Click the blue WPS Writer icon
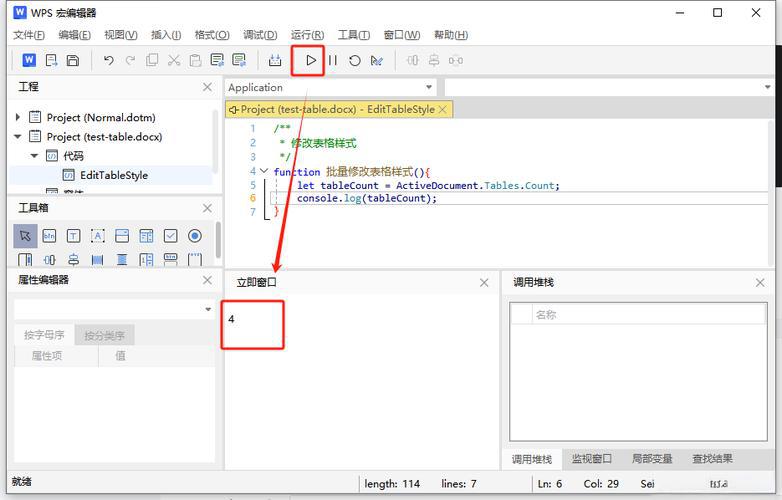This screenshot has width=782, height=500. pyautogui.click(x=29, y=60)
